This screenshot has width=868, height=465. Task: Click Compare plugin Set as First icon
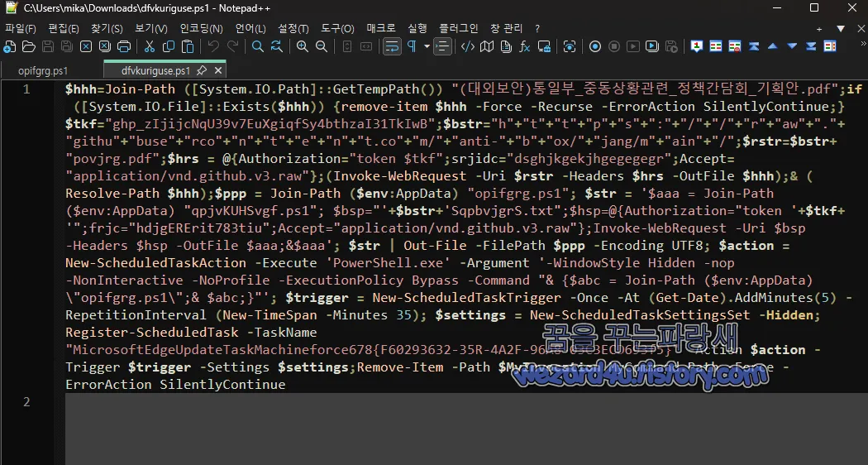697,46
